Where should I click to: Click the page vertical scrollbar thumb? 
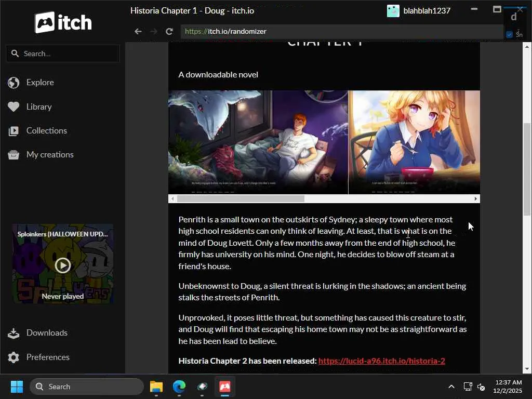point(527,169)
